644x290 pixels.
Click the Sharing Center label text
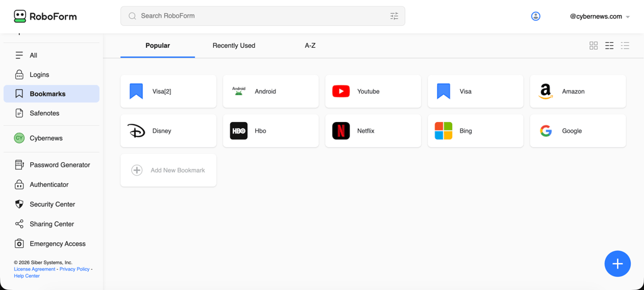coord(52,224)
